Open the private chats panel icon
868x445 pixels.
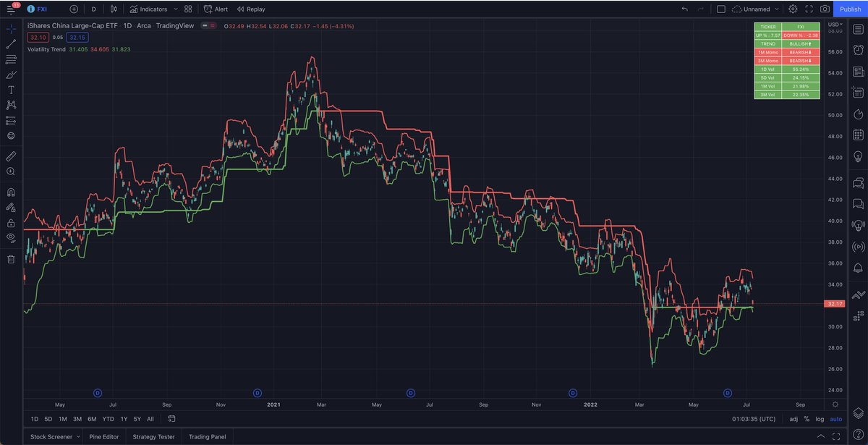[x=858, y=203]
